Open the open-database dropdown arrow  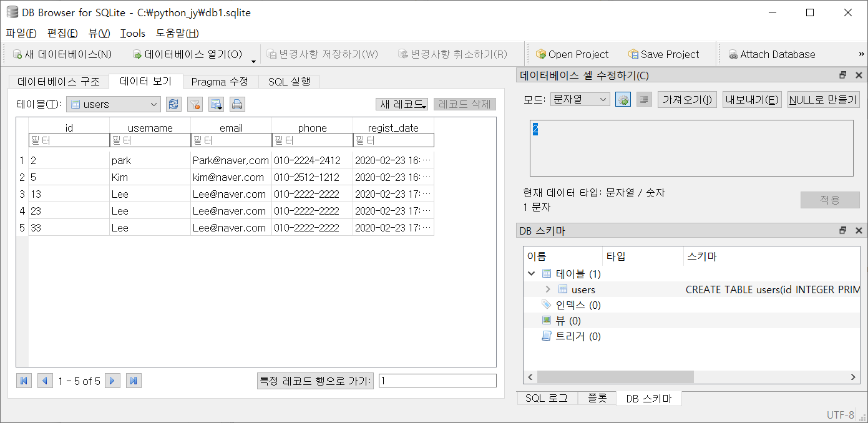click(253, 61)
